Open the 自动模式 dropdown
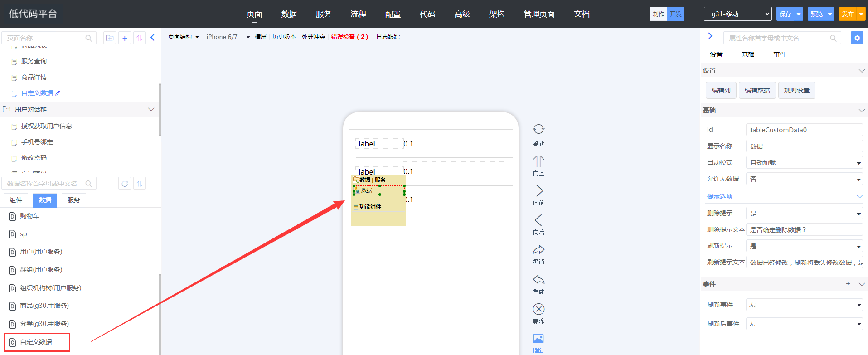 click(804, 163)
